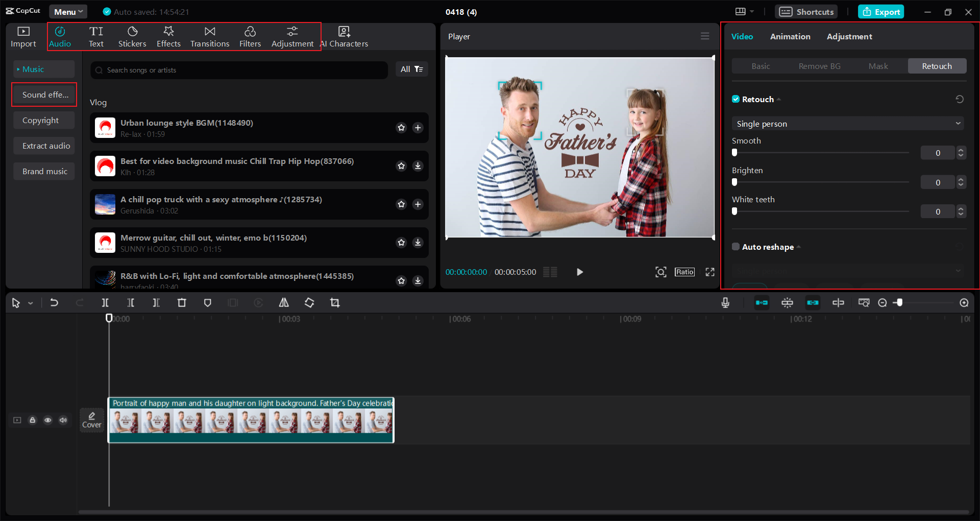Open the crop tool
Image resolution: width=980 pixels, height=521 pixels.
tap(335, 302)
